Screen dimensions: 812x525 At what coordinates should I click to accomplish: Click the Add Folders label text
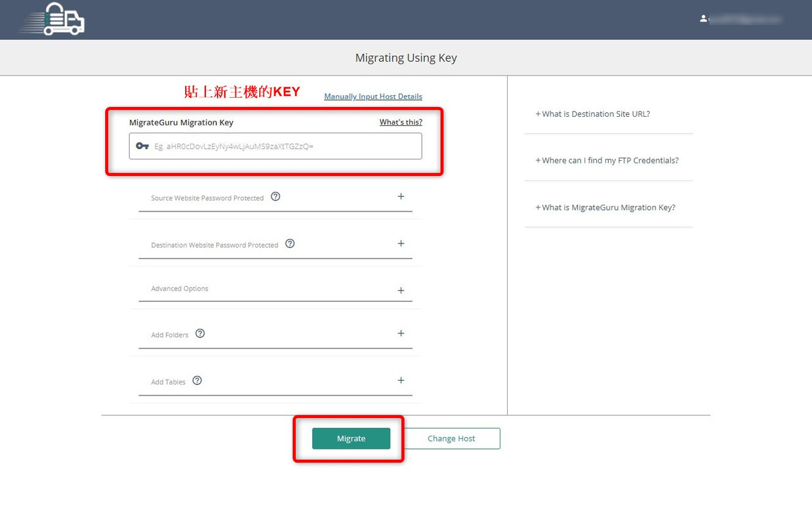170,335
